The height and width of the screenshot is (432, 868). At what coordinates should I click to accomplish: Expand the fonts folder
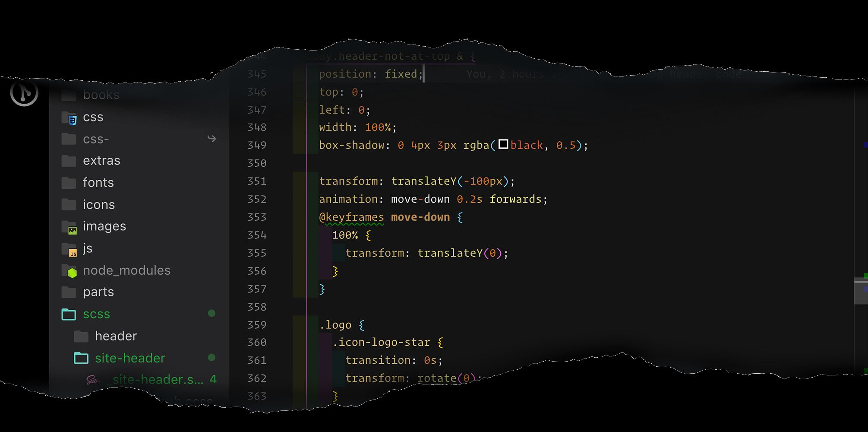point(98,183)
